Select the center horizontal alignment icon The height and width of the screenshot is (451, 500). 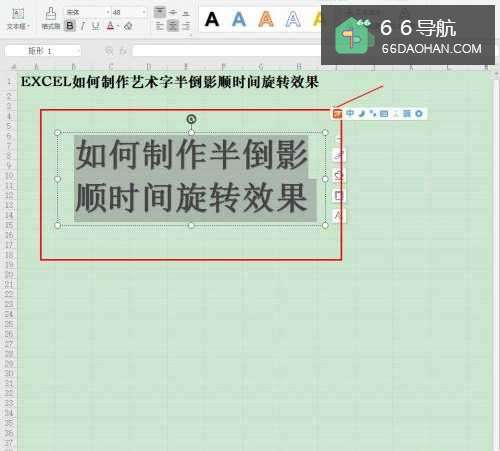point(173,26)
